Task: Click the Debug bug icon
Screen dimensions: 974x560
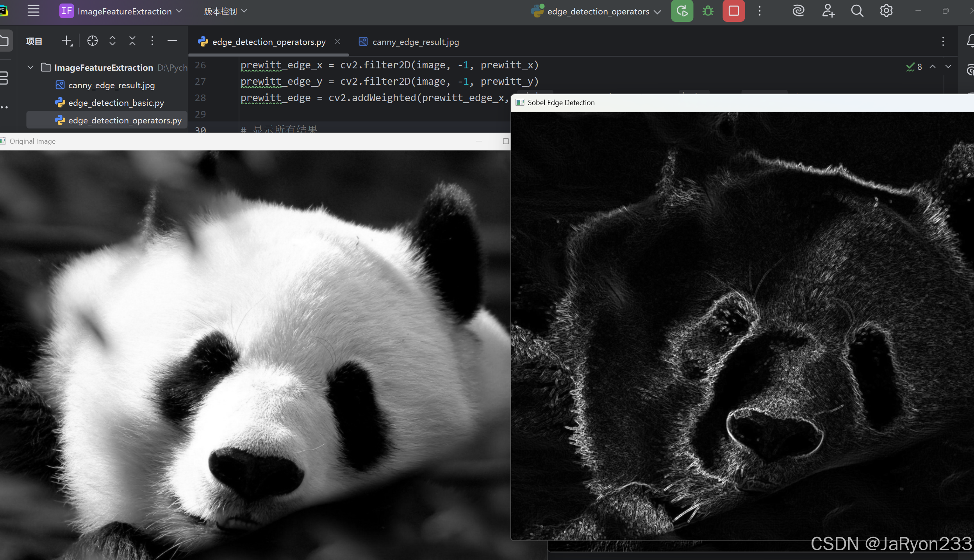Action: [x=708, y=11]
